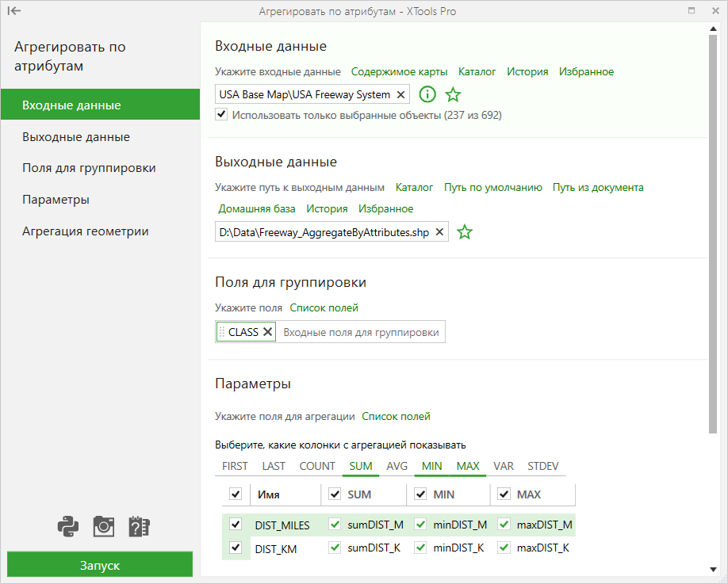This screenshot has width=728, height=584.
Task: Click the favorites star next to output path
Action: pos(464,232)
